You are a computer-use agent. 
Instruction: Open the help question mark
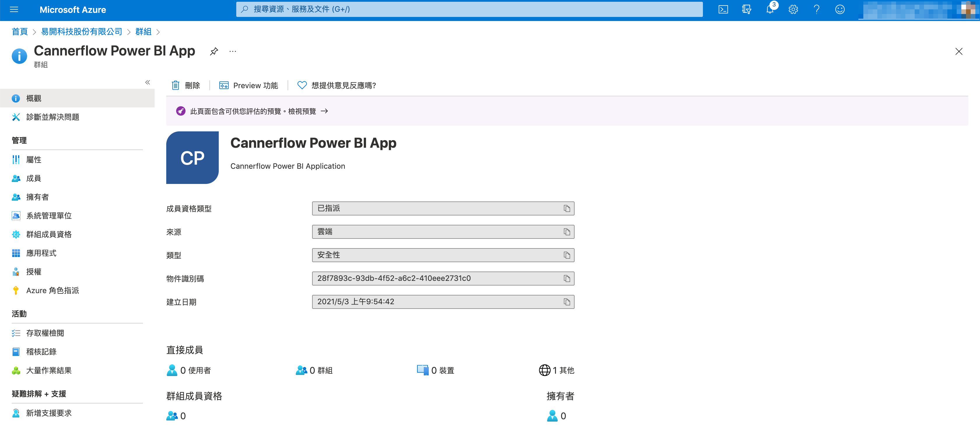point(816,10)
